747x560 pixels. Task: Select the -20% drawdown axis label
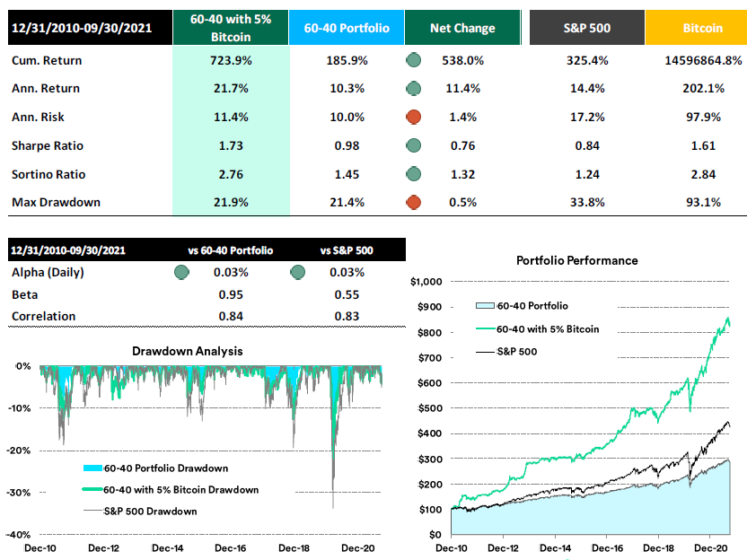pos(19,451)
